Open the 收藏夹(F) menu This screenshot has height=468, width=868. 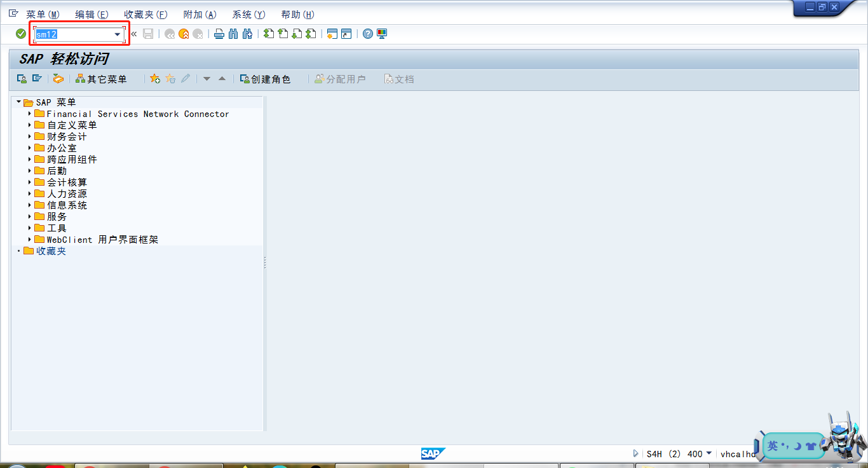[x=146, y=15]
